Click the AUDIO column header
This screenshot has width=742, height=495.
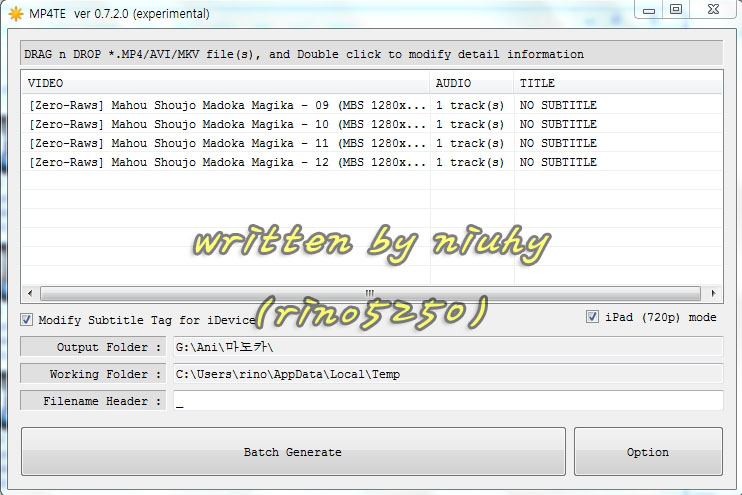[x=472, y=83]
